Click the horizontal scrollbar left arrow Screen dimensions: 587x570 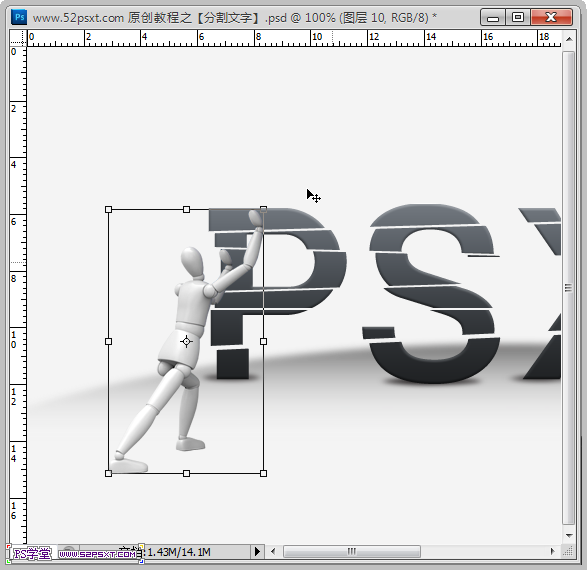(x=273, y=551)
